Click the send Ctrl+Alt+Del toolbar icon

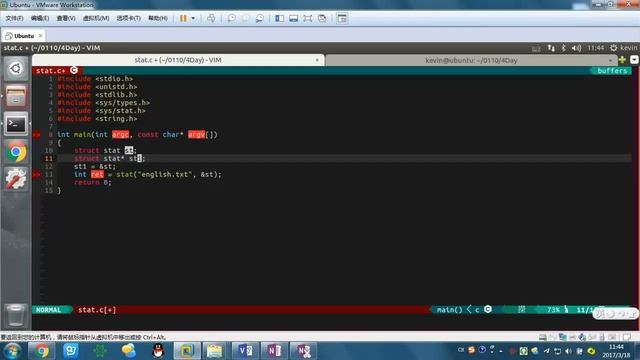pos(211,18)
